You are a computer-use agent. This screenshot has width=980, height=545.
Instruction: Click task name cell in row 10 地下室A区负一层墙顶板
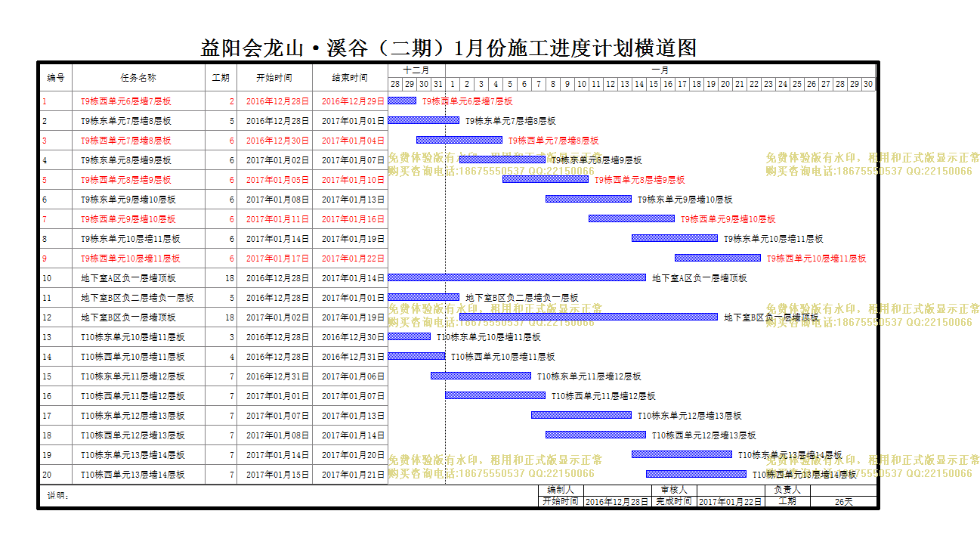pyautogui.click(x=138, y=278)
